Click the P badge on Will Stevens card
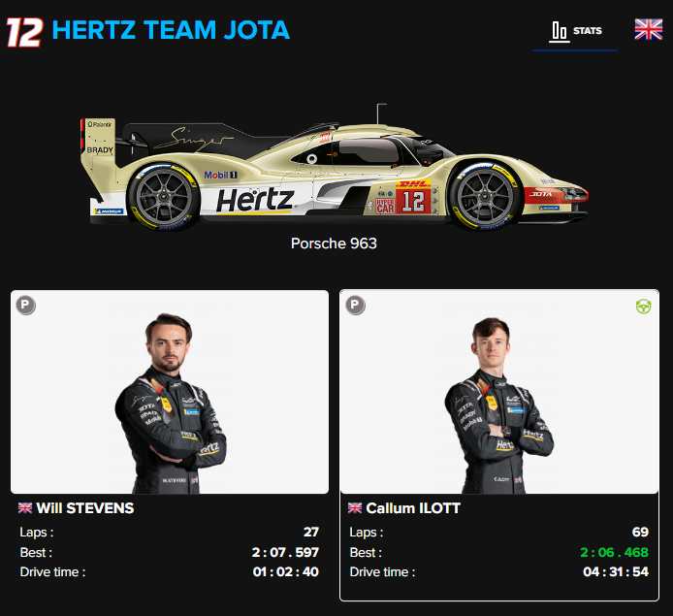Screen dimensions: 673x616 coord(26,306)
